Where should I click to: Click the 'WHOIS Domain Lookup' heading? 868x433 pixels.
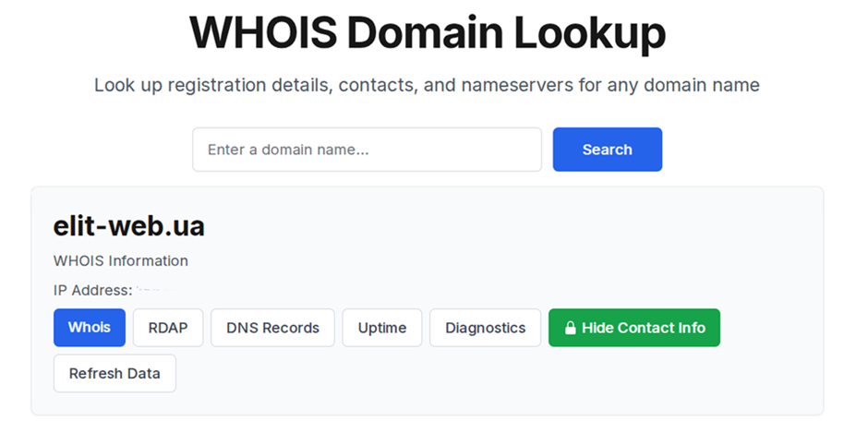(427, 33)
